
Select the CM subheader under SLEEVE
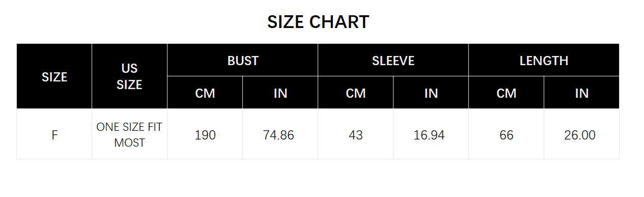click(356, 93)
